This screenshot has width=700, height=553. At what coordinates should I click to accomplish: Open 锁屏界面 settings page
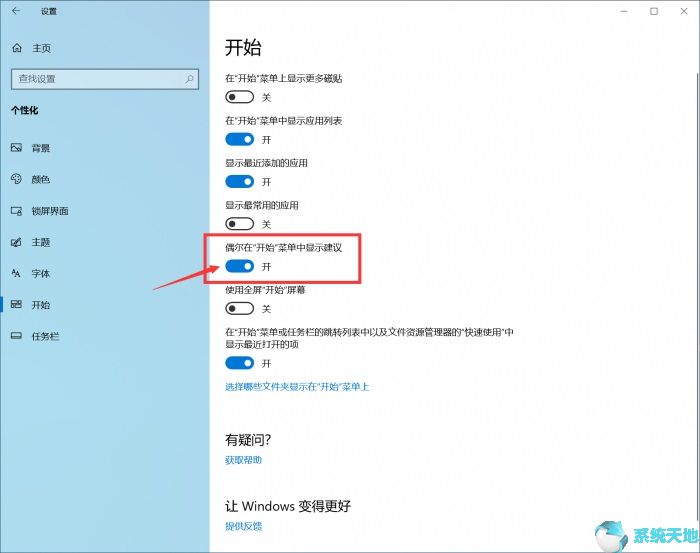(x=50, y=211)
